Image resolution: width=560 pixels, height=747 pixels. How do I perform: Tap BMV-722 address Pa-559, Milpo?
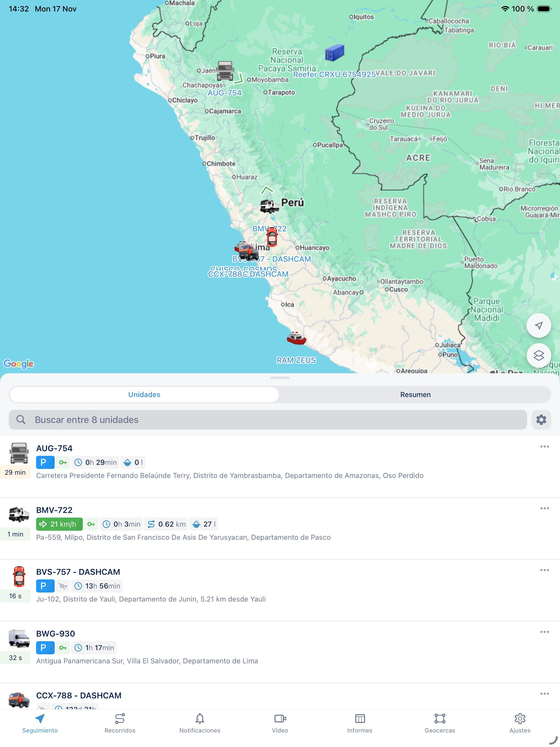[x=183, y=537]
